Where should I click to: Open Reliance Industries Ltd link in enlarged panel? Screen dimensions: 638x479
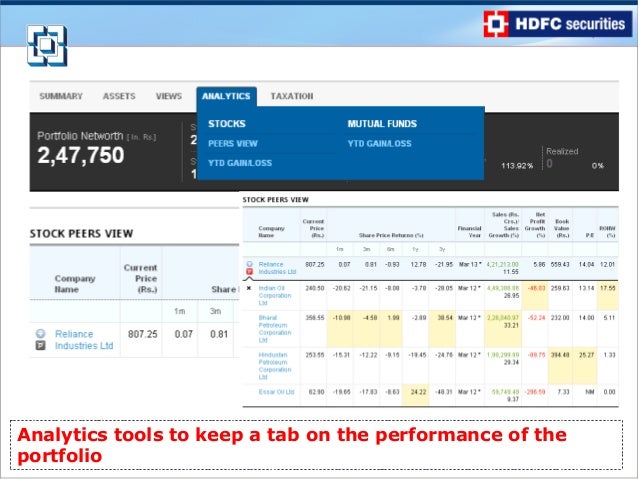(84, 340)
